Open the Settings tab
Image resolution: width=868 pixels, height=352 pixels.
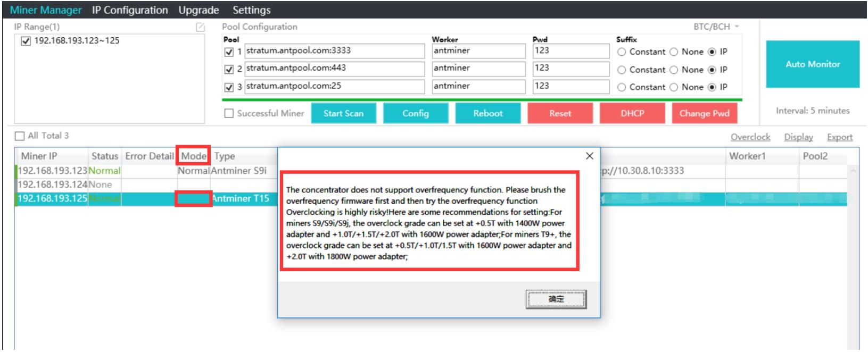click(251, 10)
